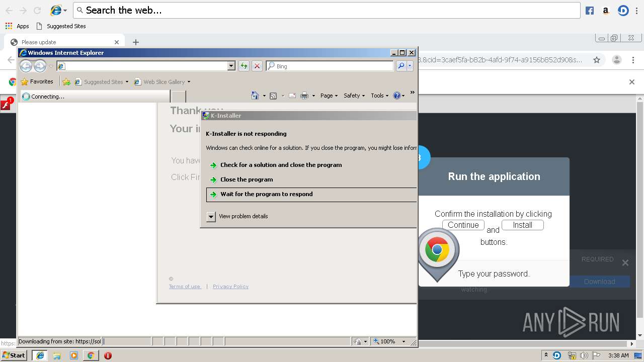Click the RSS Feeds icon in IE toolbar
Screen dimensions: 644x362
point(273,96)
